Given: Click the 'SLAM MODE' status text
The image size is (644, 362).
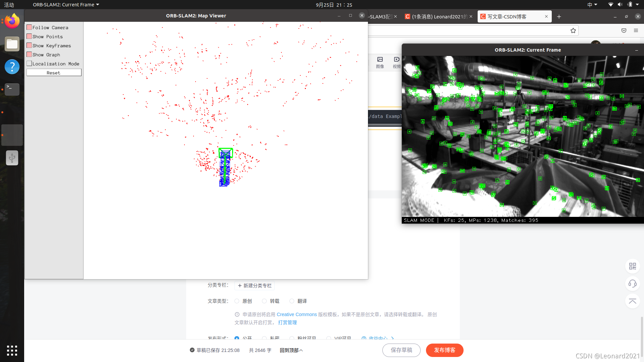Looking at the screenshot, I should click(419, 220).
